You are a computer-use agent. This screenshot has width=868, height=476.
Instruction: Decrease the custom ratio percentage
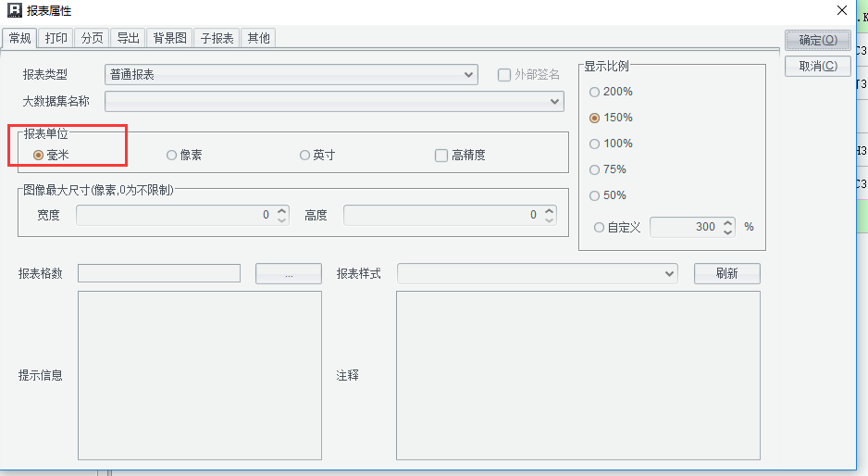(x=728, y=232)
